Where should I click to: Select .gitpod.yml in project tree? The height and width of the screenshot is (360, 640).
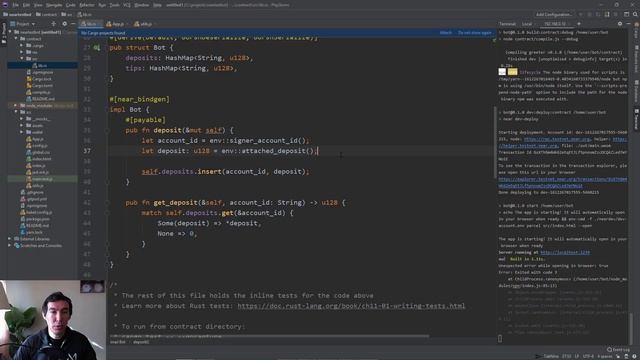coord(34,199)
